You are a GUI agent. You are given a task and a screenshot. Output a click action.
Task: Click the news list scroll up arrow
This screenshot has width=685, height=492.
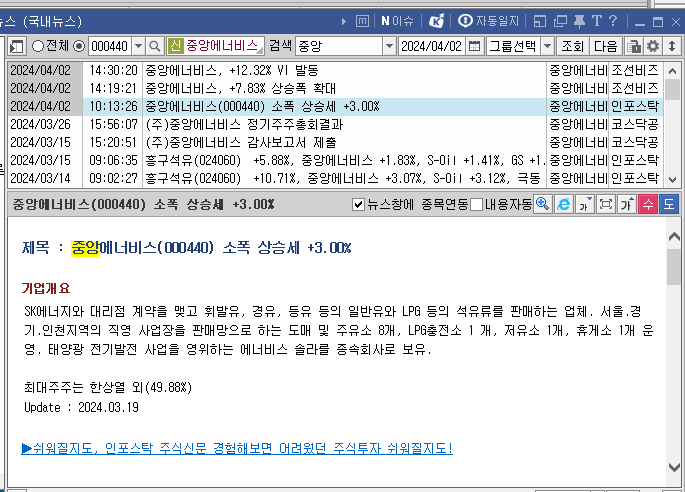point(672,71)
